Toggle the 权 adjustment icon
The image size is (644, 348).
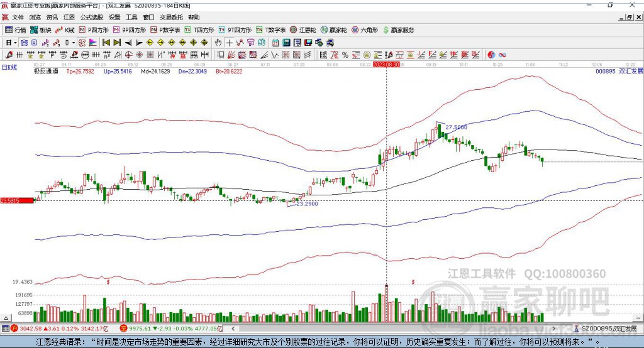click(x=82, y=43)
